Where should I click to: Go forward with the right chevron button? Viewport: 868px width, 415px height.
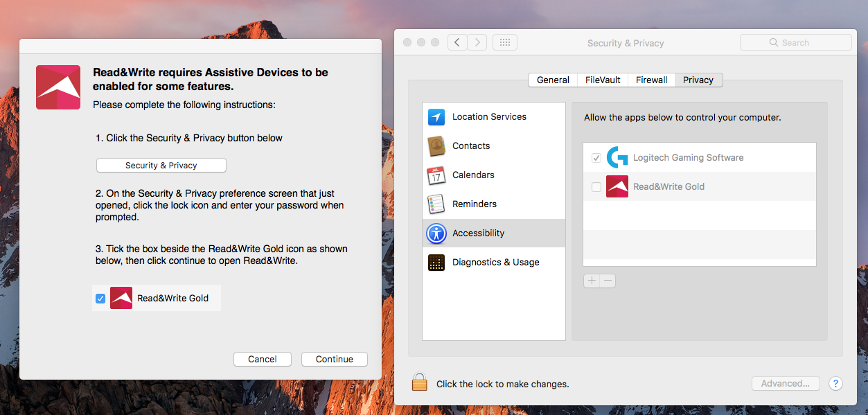click(477, 42)
